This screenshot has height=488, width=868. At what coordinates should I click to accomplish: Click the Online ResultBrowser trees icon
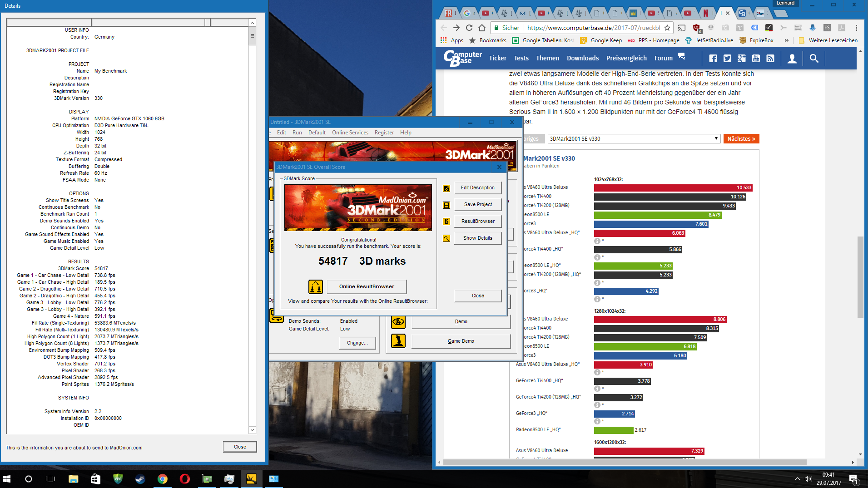tap(316, 287)
